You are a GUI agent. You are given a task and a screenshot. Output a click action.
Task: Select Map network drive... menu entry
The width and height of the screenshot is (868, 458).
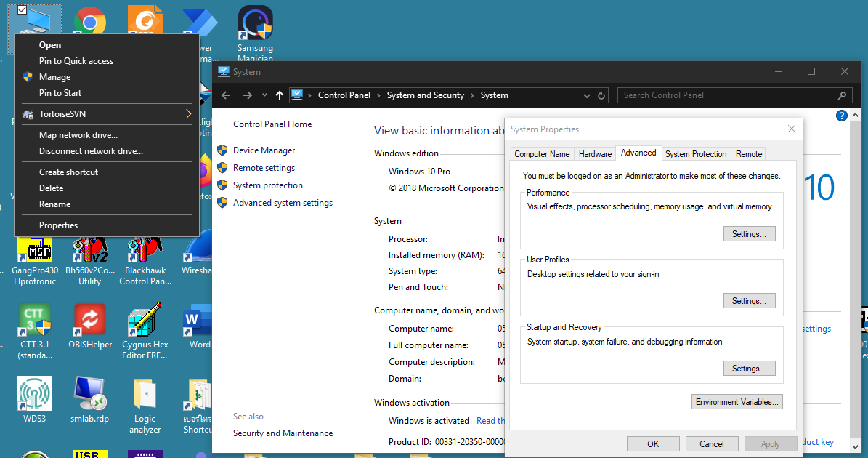78,135
